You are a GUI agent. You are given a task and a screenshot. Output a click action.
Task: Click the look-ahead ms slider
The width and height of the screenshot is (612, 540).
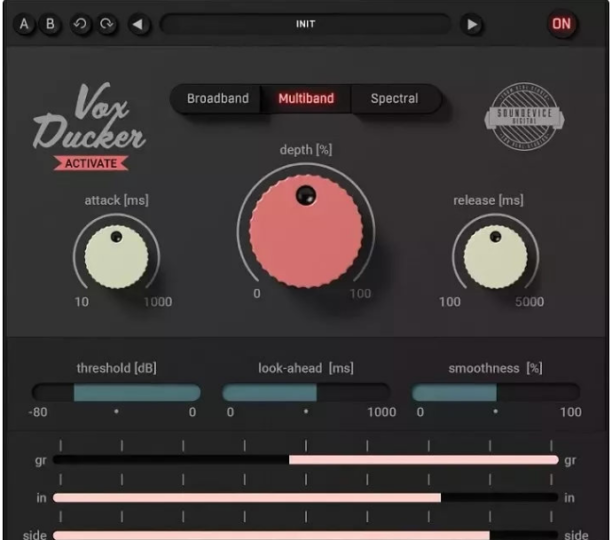(x=306, y=393)
